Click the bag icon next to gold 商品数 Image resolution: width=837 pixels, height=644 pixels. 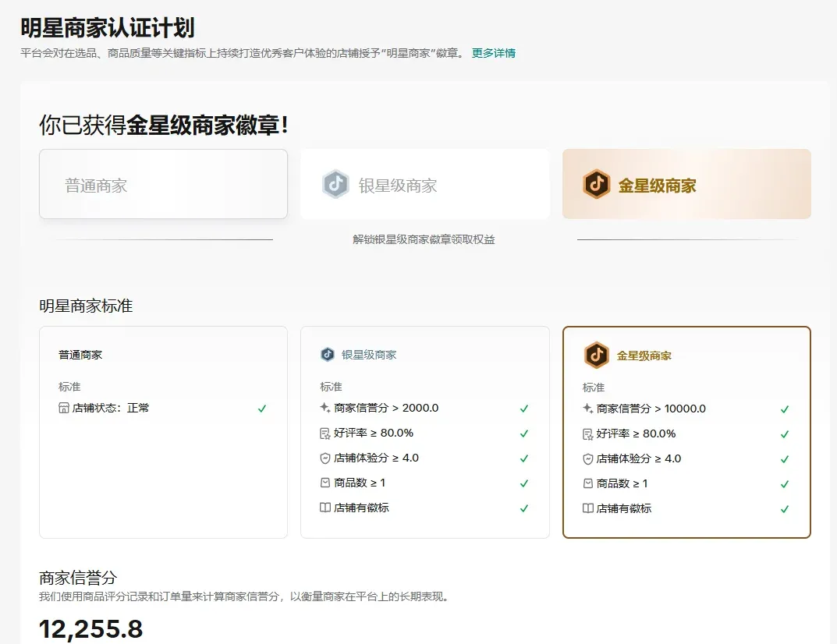click(x=587, y=483)
